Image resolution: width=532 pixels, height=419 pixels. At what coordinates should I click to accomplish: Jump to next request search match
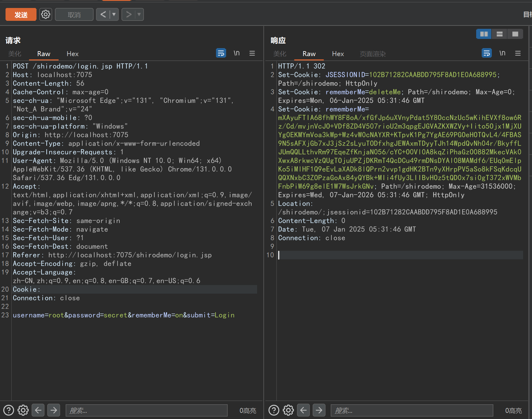coord(54,410)
